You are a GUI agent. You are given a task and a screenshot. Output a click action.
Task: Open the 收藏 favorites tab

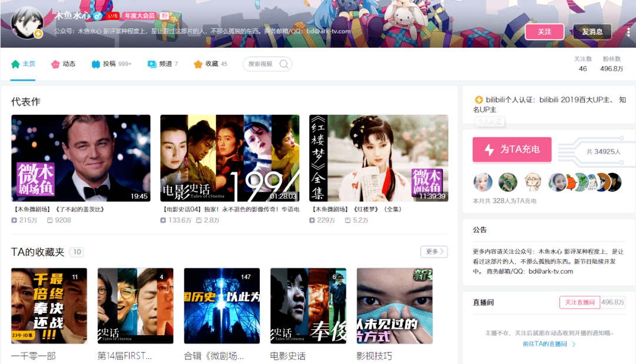(x=210, y=64)
